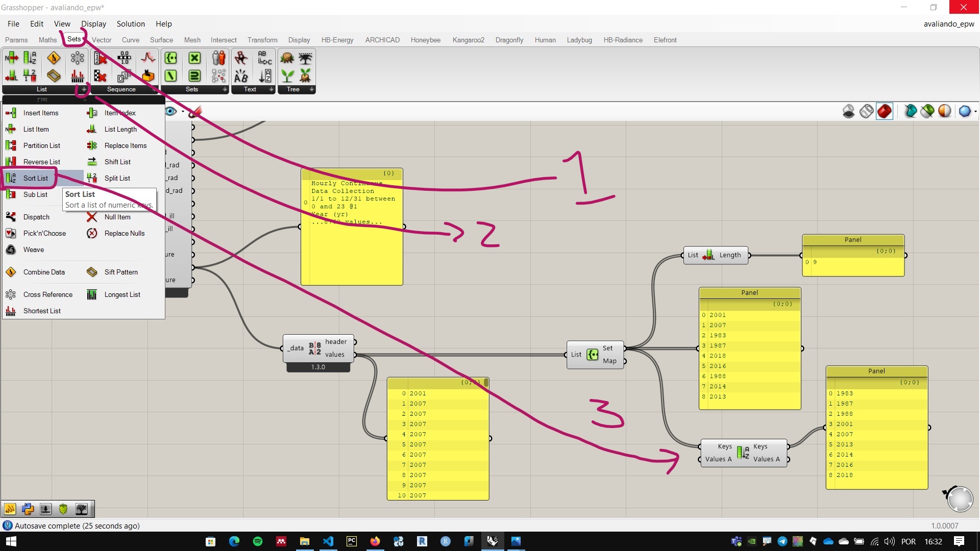The width and height of the screenshot is (980, 551).
Task: Toggle the HB-Energy toolbar tab
Action: pyautogui.click(x=336, y=40)
